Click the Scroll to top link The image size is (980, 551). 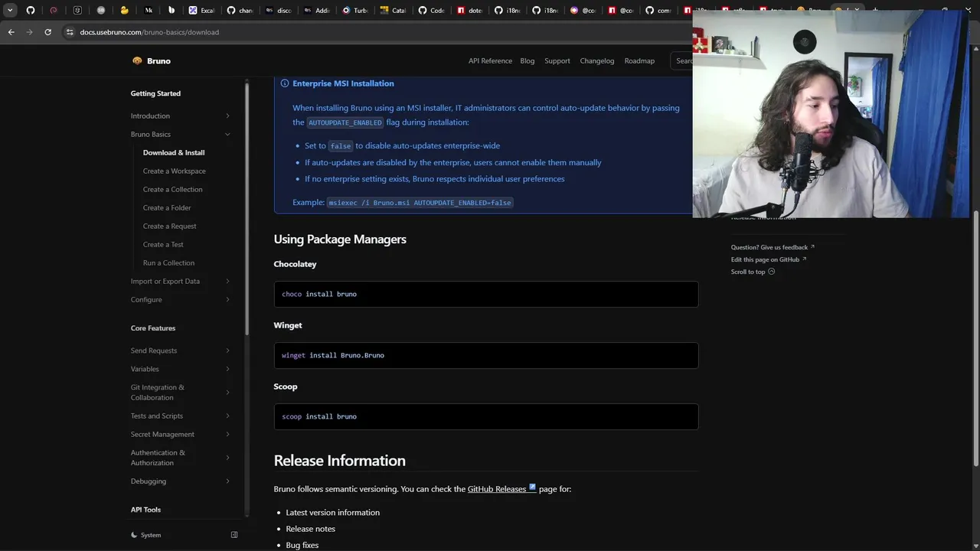753,272
